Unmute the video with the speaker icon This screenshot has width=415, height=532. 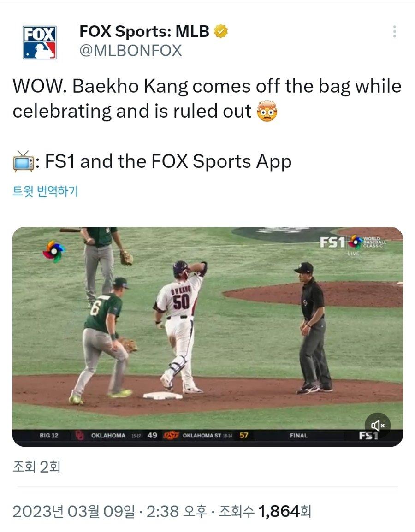pos(377,425)
